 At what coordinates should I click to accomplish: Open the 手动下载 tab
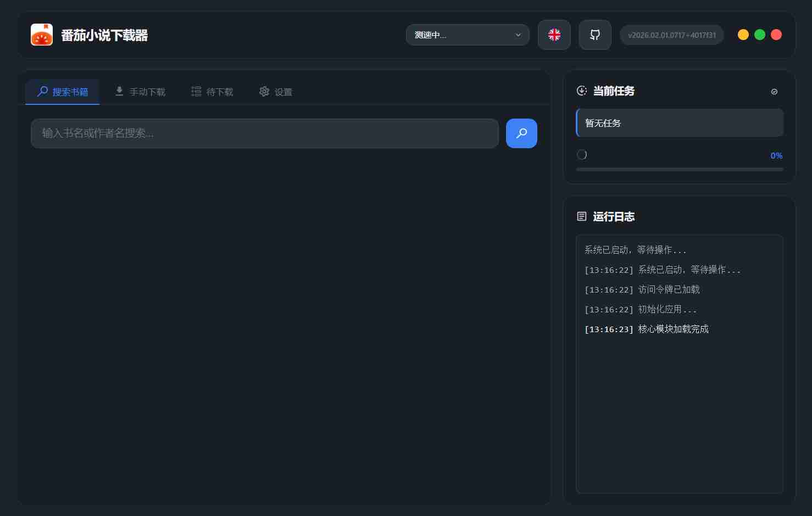tap(140, 92)
